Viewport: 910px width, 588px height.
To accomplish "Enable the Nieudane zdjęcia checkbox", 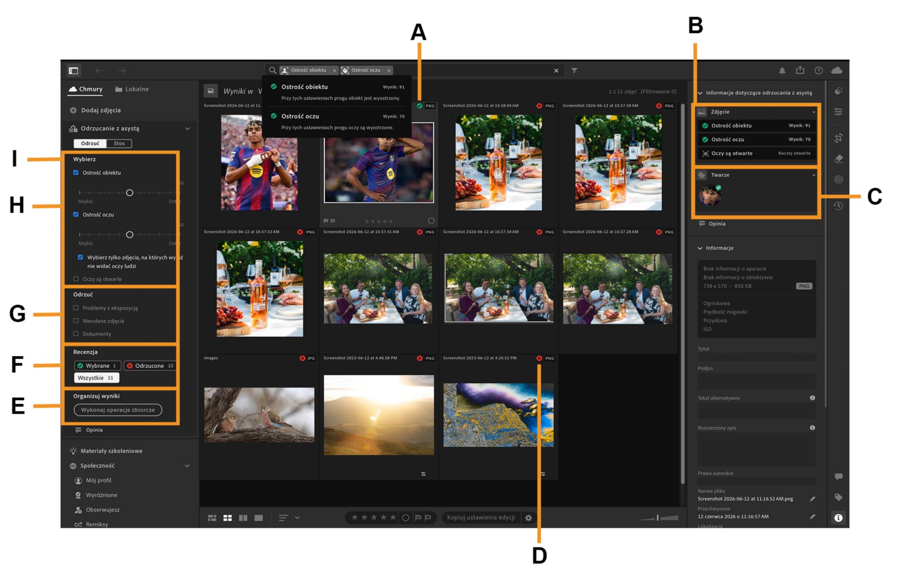I will point(76,321).
